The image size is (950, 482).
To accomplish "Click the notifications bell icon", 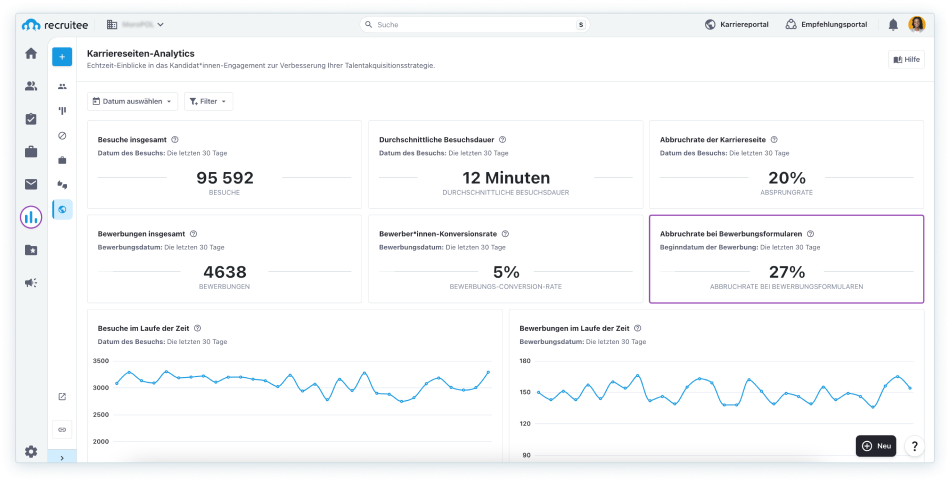I will [x=893, y=24].
